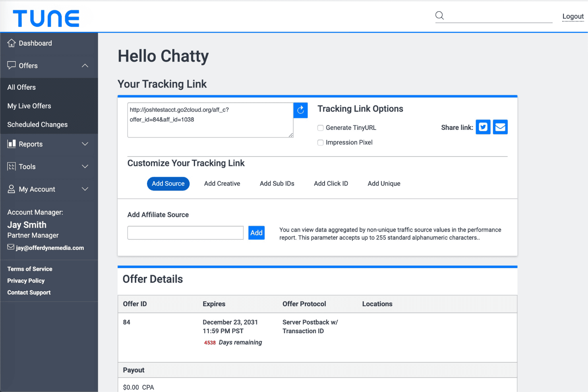Open the Terms of Service link
Image resolution: width=588 pixels, height=392 pixels.
click(x=30, y=269)
